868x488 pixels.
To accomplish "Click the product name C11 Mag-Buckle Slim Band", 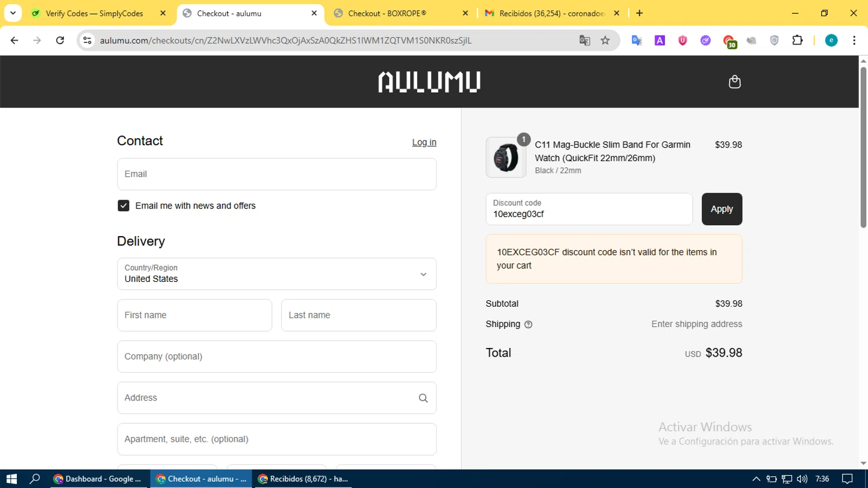I will [612, 151].
